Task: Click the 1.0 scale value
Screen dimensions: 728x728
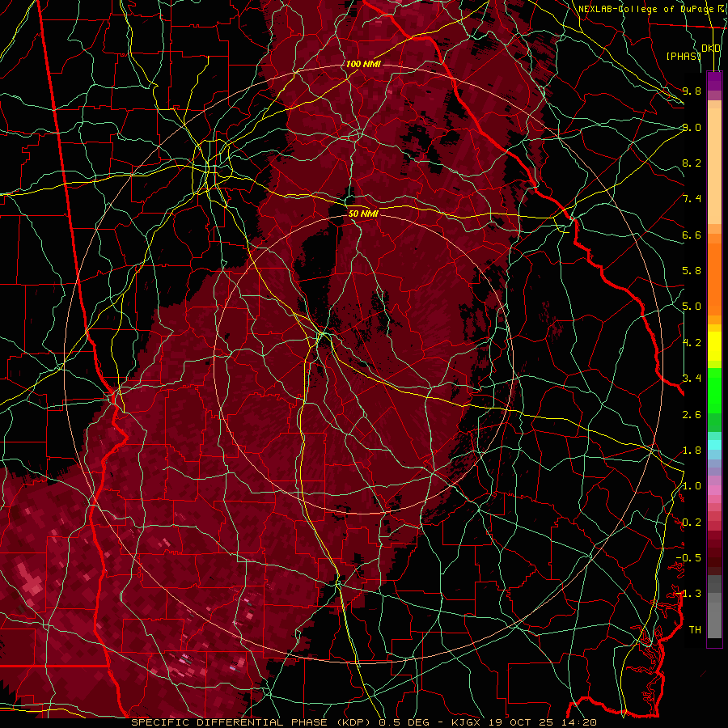Action: click(x=692, y=486)
